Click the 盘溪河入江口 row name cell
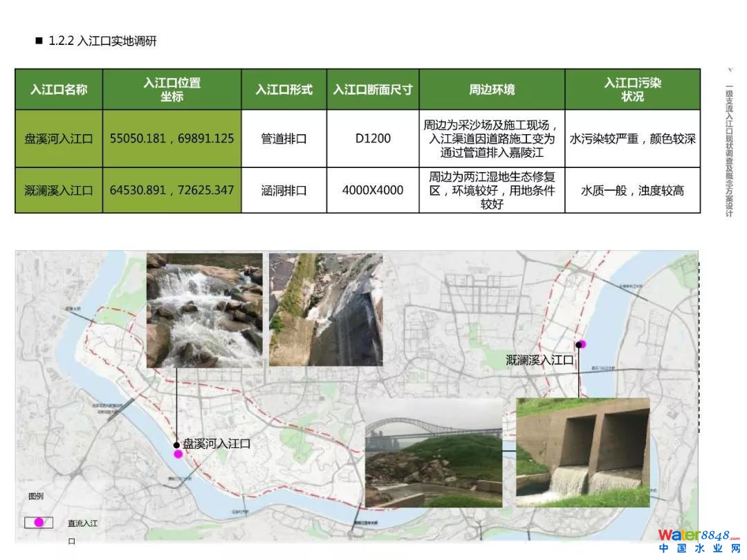747x560 pixels. (x=59, y=138)
